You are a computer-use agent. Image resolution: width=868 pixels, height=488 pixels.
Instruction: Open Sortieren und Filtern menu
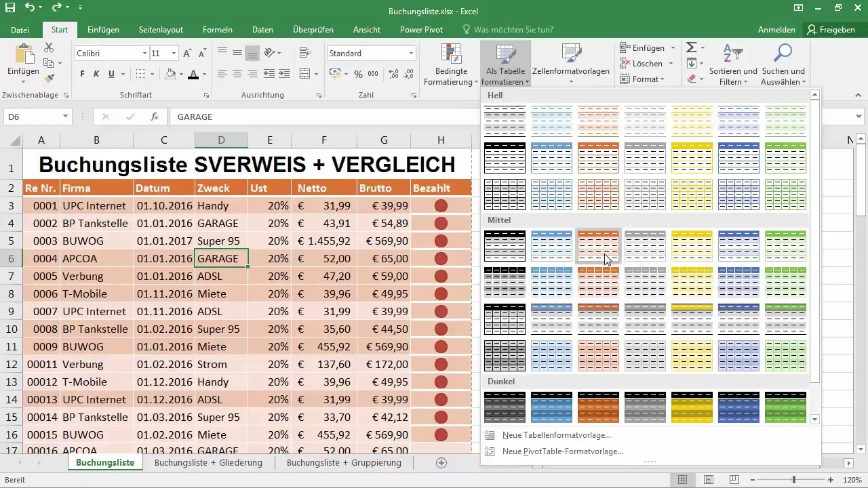(732, 64)
